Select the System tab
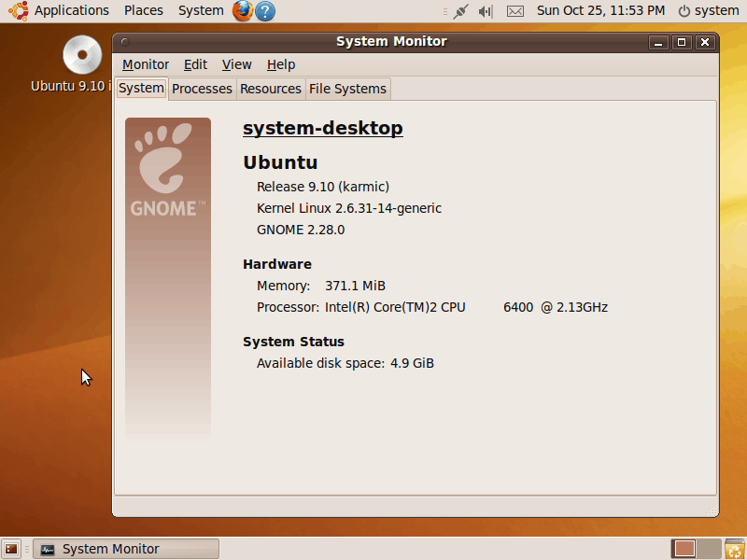This screenshot has height=560, width=747. point(142,88)
